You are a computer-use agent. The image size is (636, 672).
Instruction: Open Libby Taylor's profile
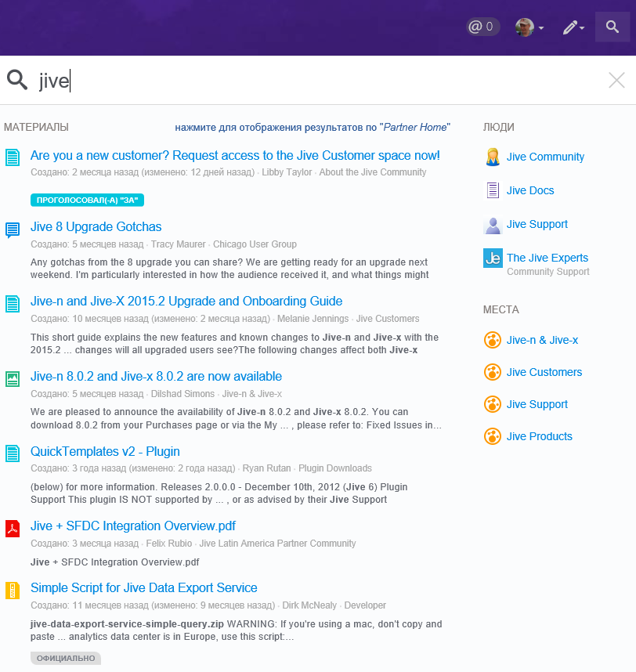[287, 172]
